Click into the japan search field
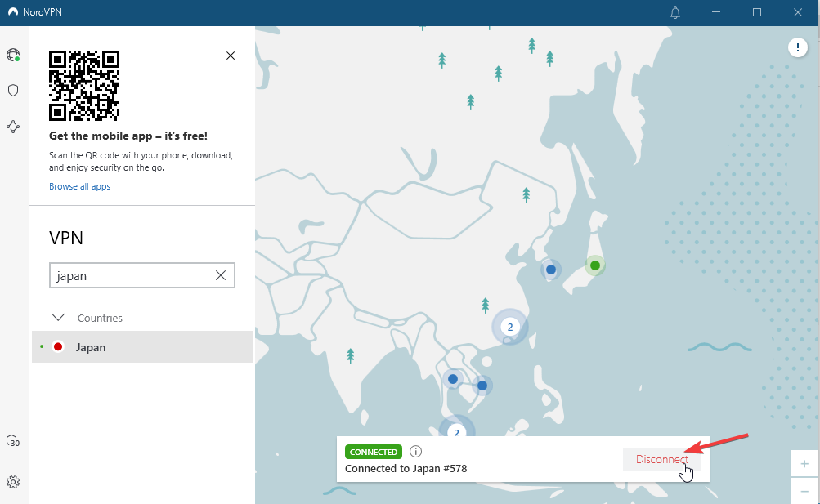The image size is (820, 504). pyautogui.click(x=131, y=276)
